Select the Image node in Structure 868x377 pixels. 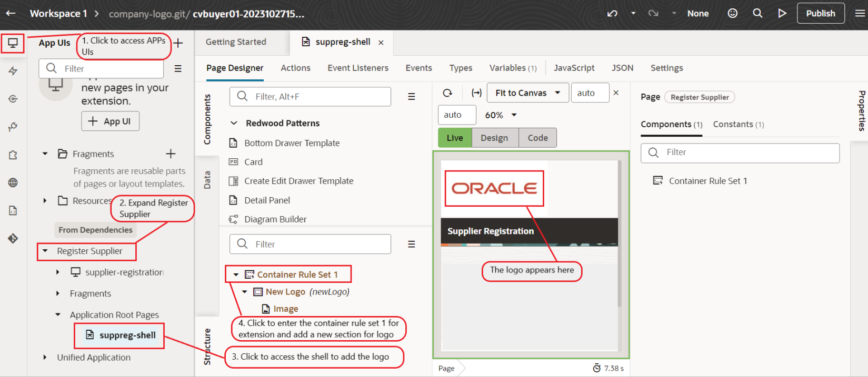(286, 309)
